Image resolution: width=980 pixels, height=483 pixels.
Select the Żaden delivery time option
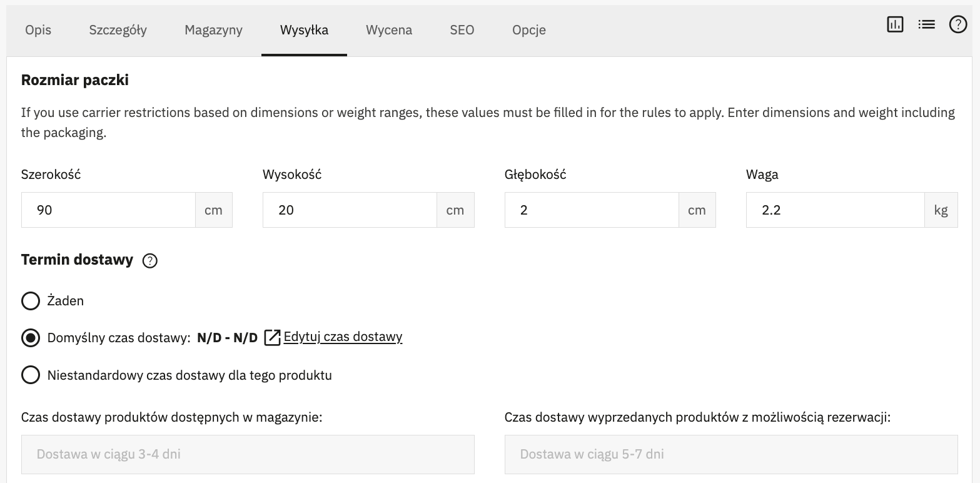pyautogui.click(x=31, y=301)
